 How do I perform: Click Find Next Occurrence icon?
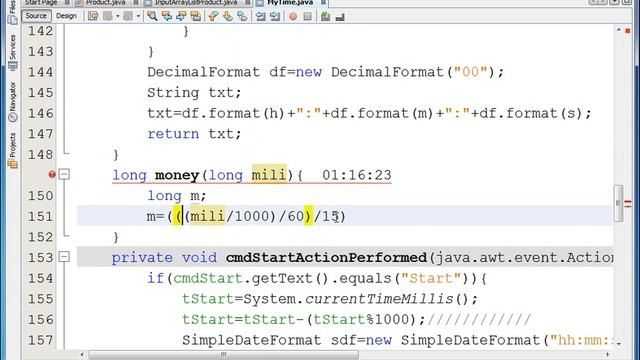pos(181,16)
